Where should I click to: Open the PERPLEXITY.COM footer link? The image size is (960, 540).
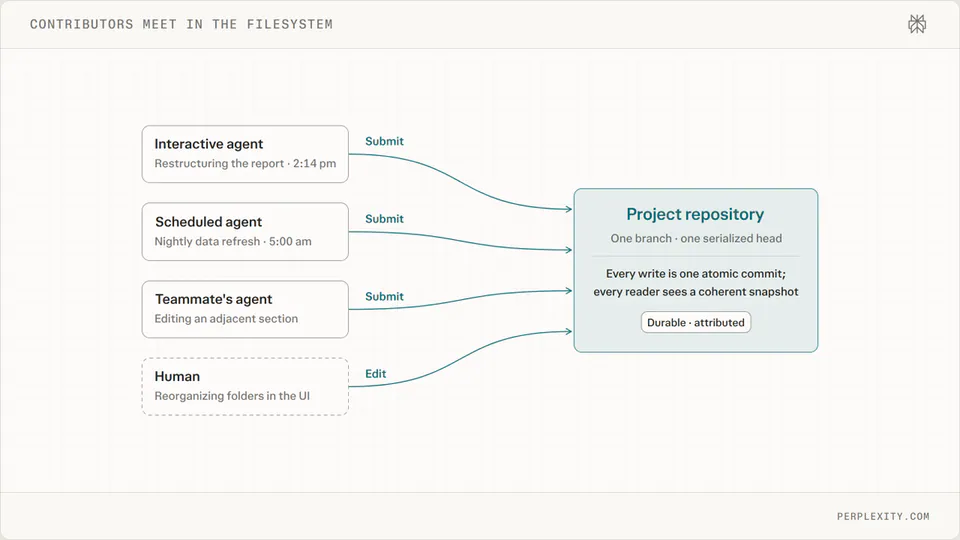pyautogui.click(x=883, y=516)
